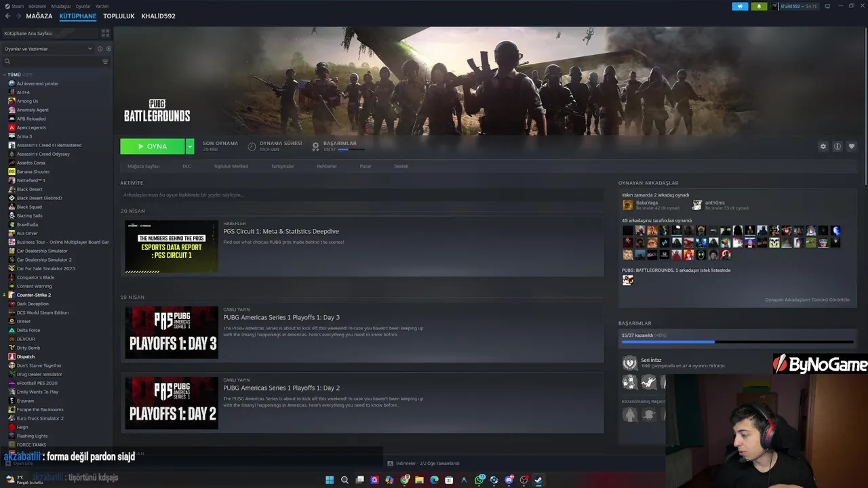Open the Arkadaşlar menu
The height and width of the screenshot is (488, 868).
click(x=60, y=6)
